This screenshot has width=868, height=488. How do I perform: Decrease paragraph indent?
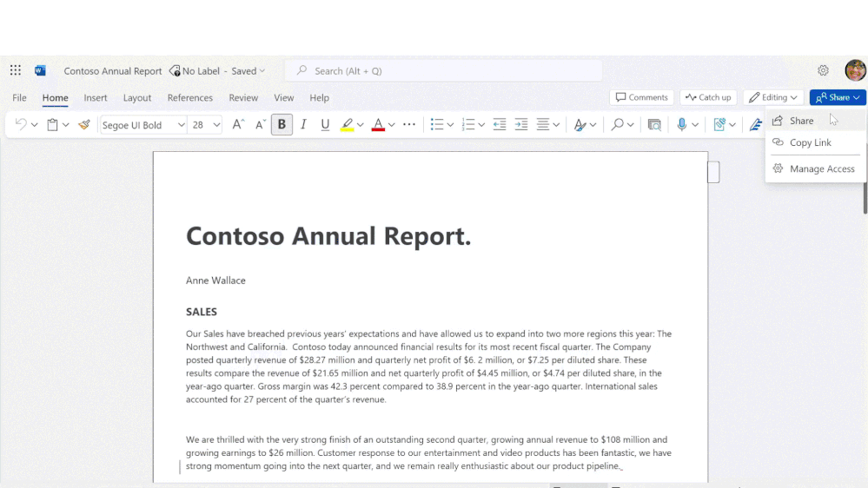500,124
